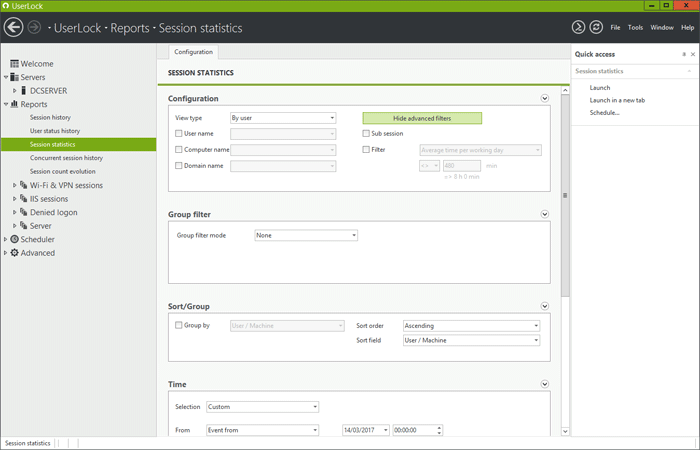Click Launch in a new tab
This screenshot has width=700, height=450.
coord(617,100)
